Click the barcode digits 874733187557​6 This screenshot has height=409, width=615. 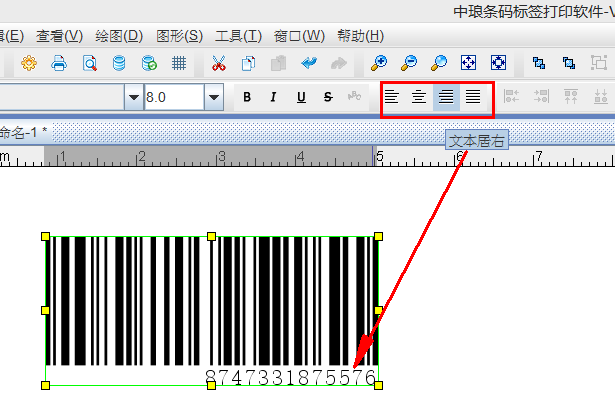[x=290, y=377]
